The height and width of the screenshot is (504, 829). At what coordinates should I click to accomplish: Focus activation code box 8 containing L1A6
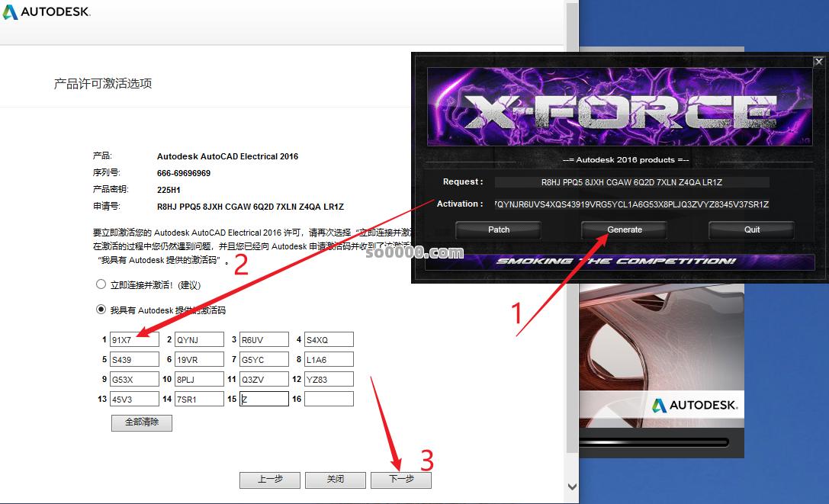pos(329,359)
